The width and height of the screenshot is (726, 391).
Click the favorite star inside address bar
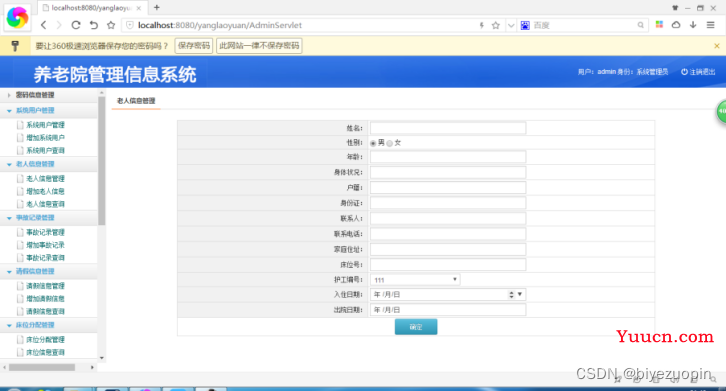coord(495,25)
